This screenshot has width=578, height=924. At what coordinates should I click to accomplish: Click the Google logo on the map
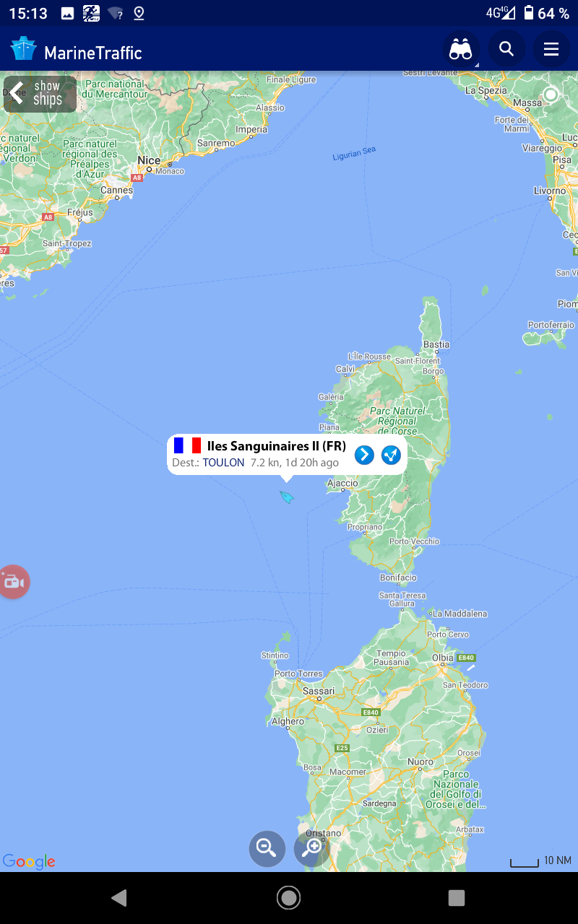29,861
